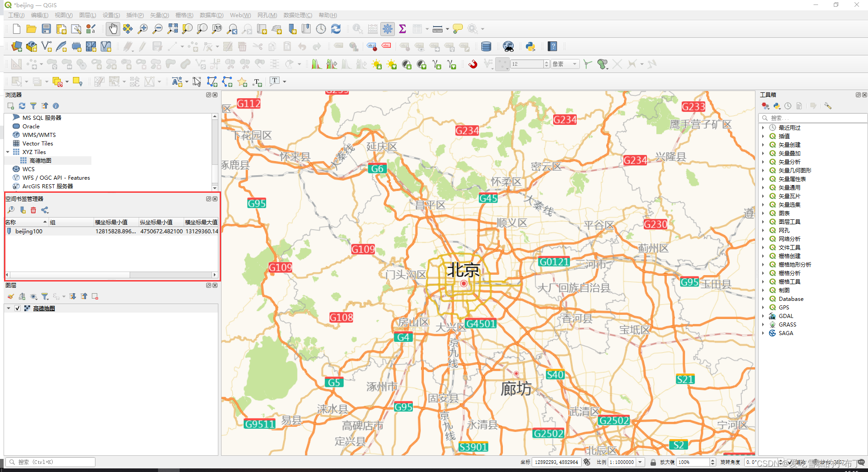Expand the 矢量创建 toolbox group
The image size is (868, 472).
click(x=763, y=145)
